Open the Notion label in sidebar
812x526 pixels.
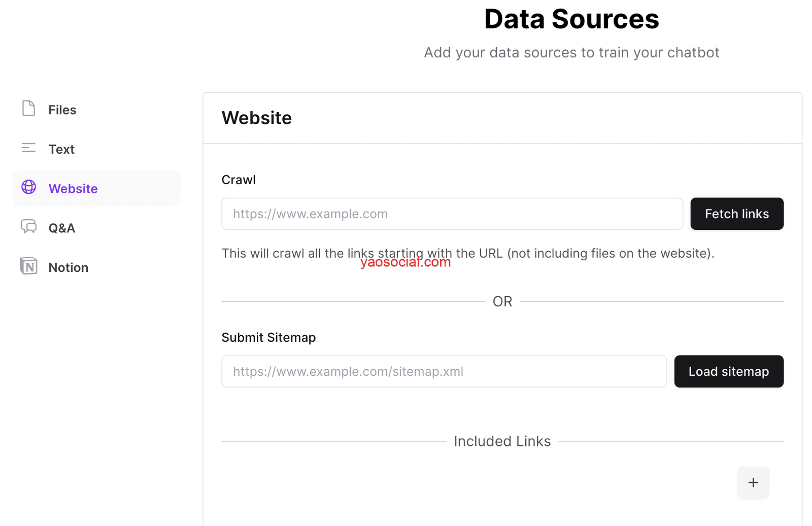[x=69, y=268]
